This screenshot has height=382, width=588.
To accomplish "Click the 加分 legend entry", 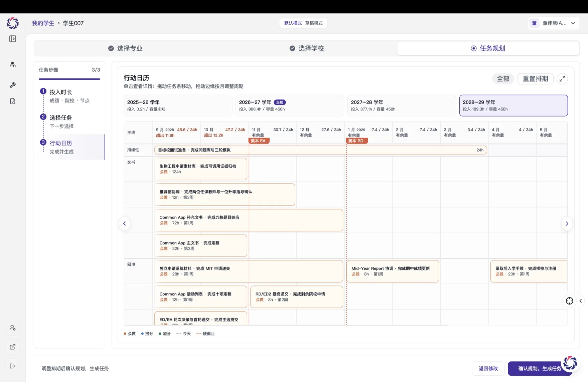I will coord(165,334).
